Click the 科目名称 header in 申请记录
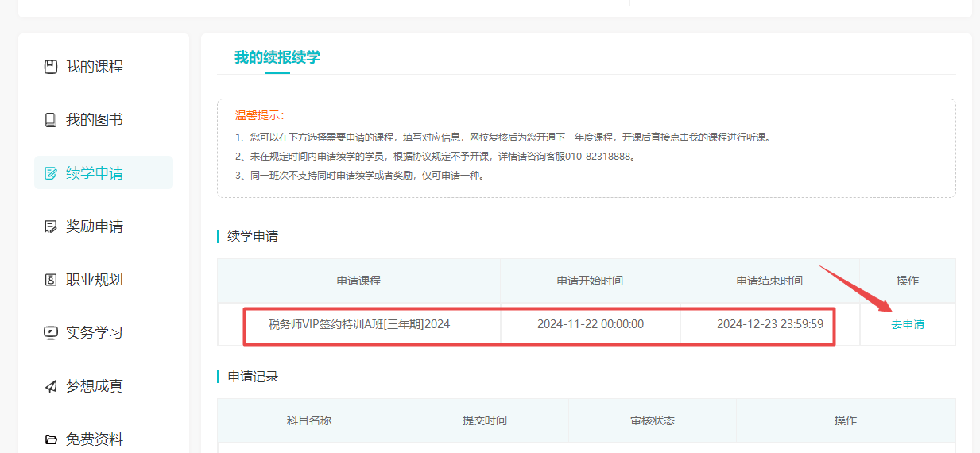 pyautogui.click(x=309, y=420)
